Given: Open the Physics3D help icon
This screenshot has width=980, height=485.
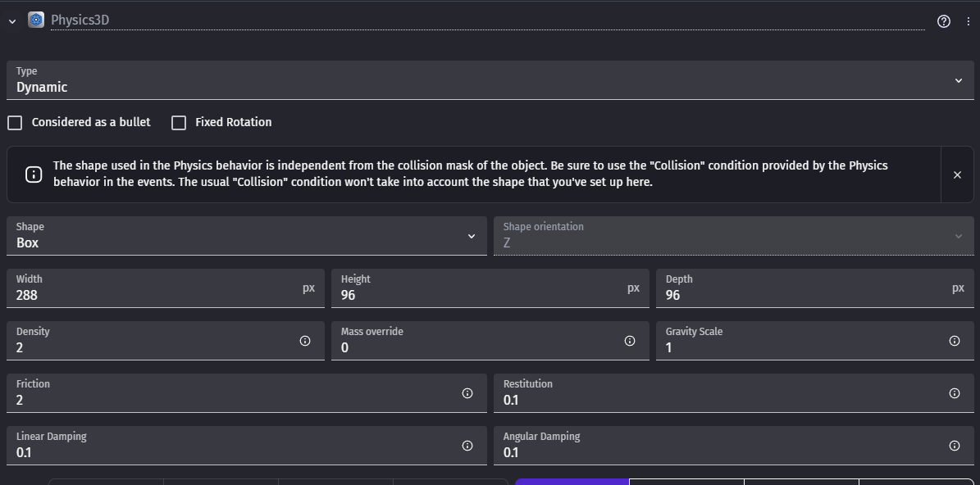Looking at the screenshot, I should pos(943,21).
